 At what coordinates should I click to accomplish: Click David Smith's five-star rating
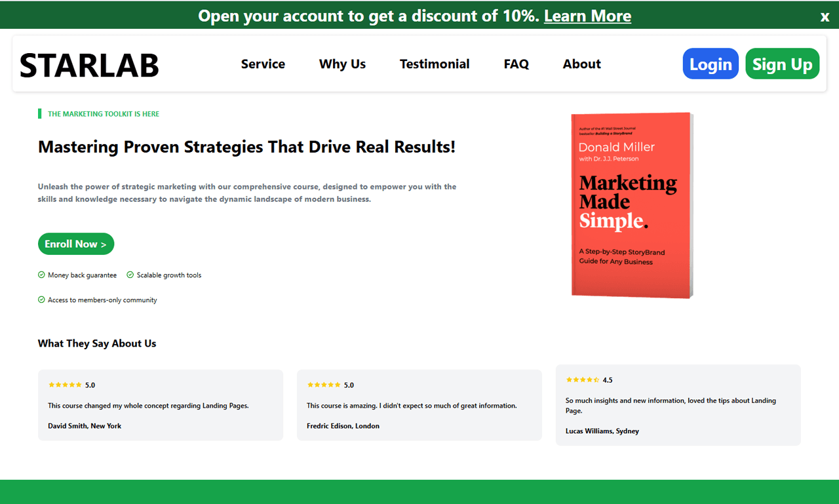[65, 385]
